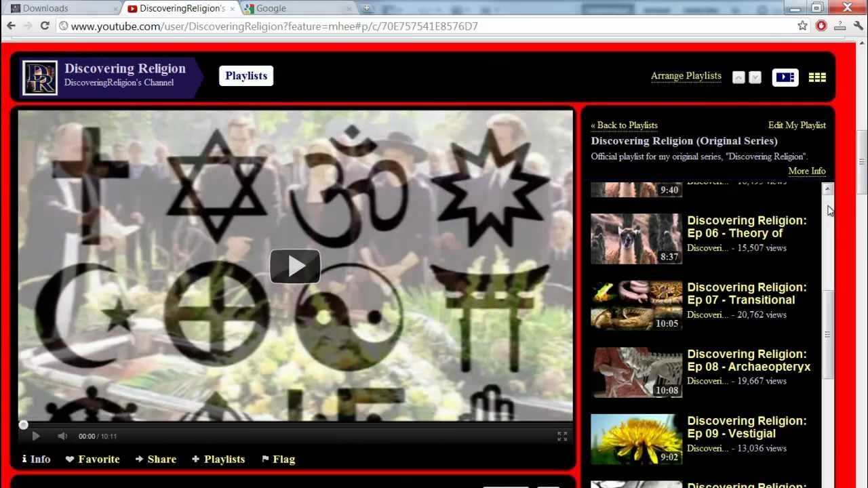The height and width of the screenshot is (488, 868).
Task: Move playlist up with the up arrow
Action: tap(738, 77)
